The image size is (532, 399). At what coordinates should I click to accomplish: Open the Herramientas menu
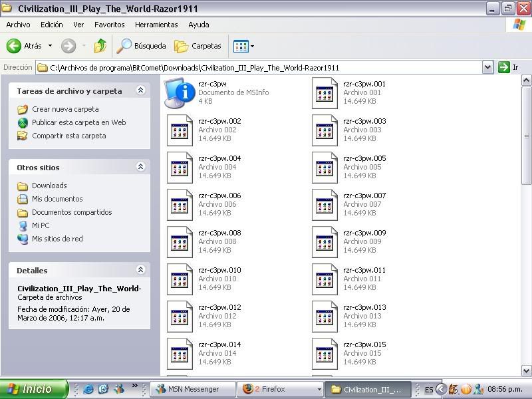[156, 25]
